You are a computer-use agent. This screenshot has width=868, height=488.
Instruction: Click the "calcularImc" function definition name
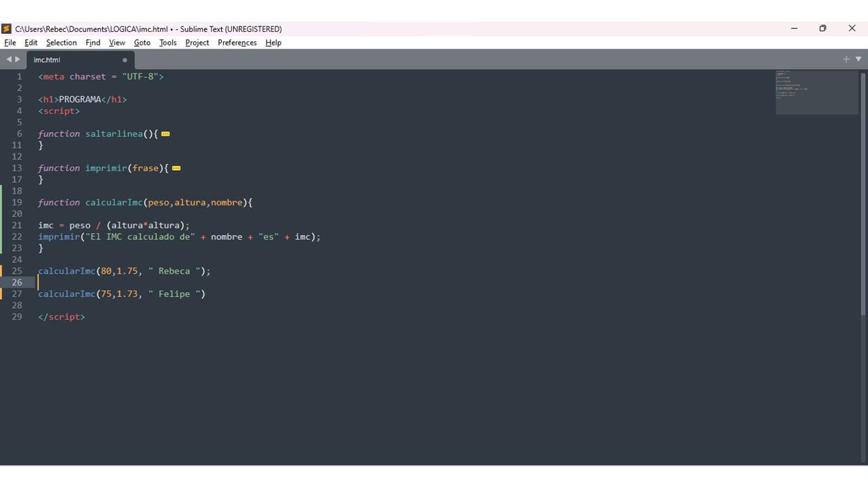click(x=114, y=203)
